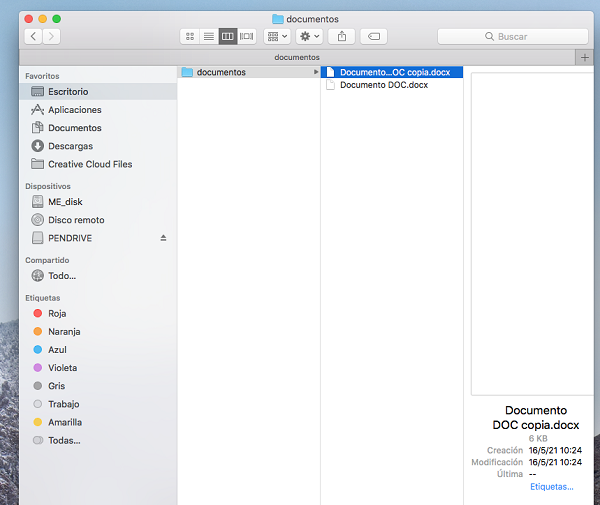The height and width of the screenshot is (505, 600).
Task: Add a new tab with plus button
Action: [585, 57]
